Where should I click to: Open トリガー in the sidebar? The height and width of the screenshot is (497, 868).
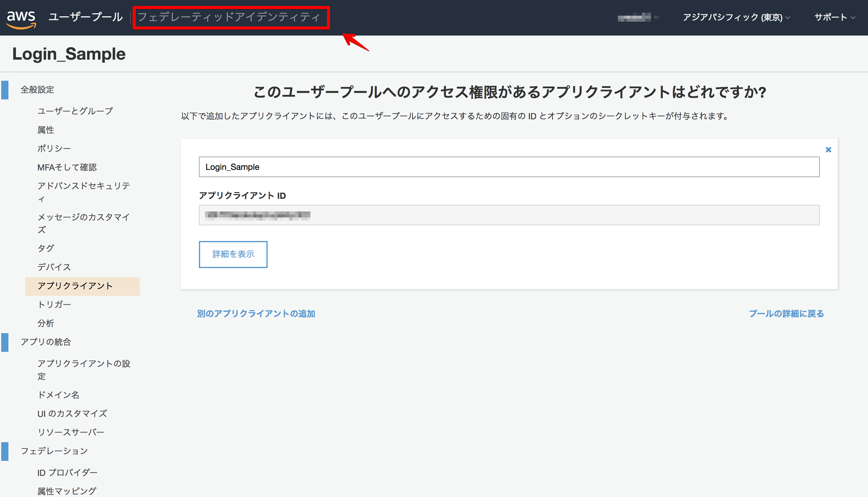coord(54,305)
